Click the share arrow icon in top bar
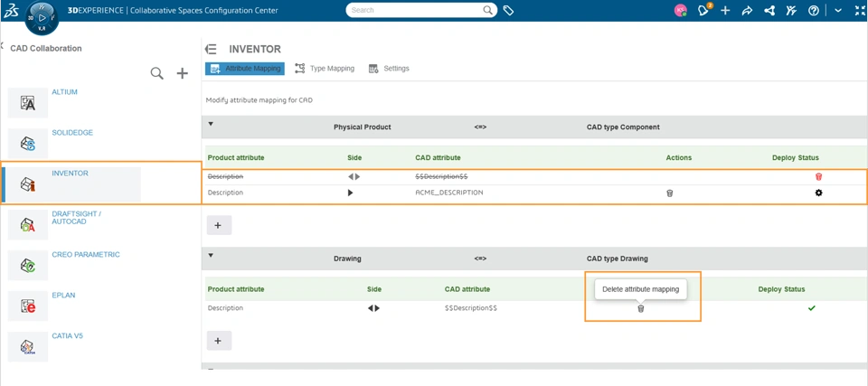This screenshot has width=868, height=386. point(748,11)
